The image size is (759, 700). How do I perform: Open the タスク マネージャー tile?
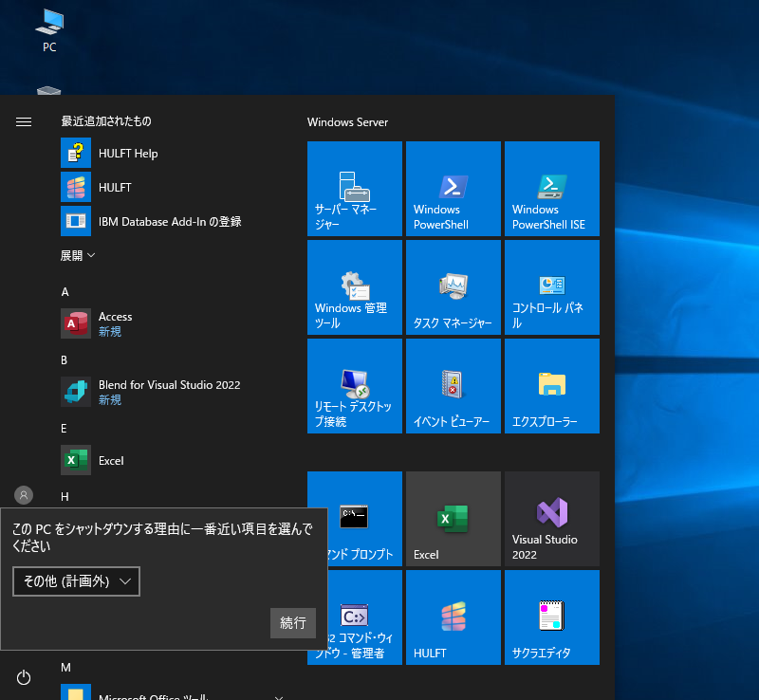click(454, 287)
